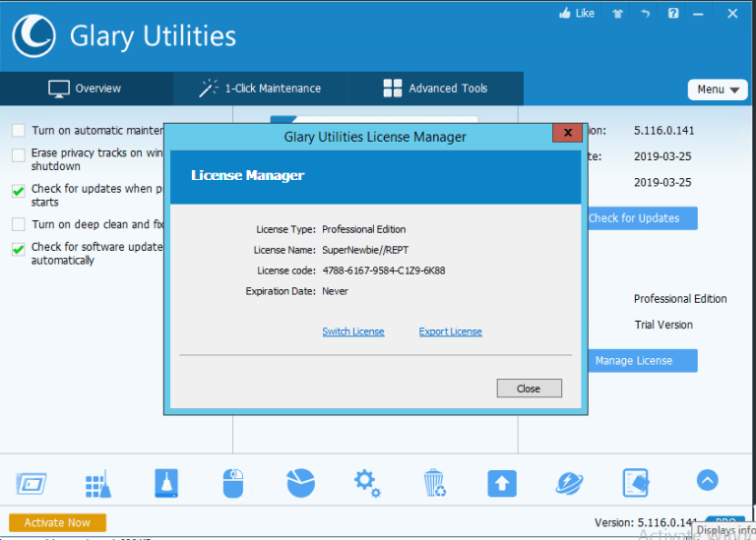Click the 'Trial Version' text
Image resolution: width=756 pixels, height=540 pixels.
point(663,325)
